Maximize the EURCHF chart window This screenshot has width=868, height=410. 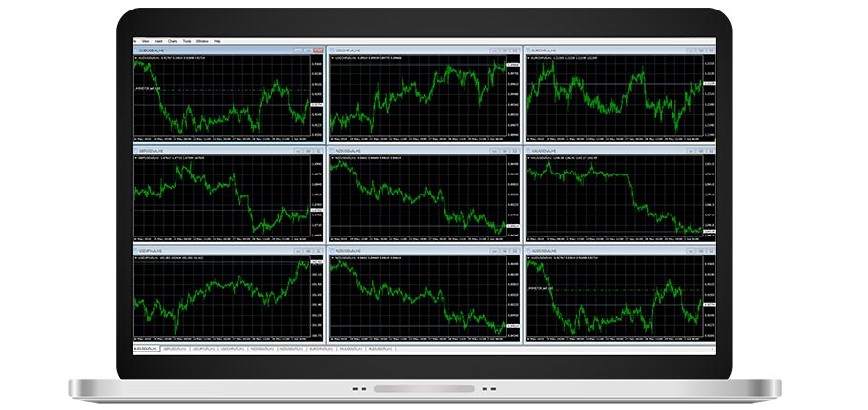coord(701,51)
